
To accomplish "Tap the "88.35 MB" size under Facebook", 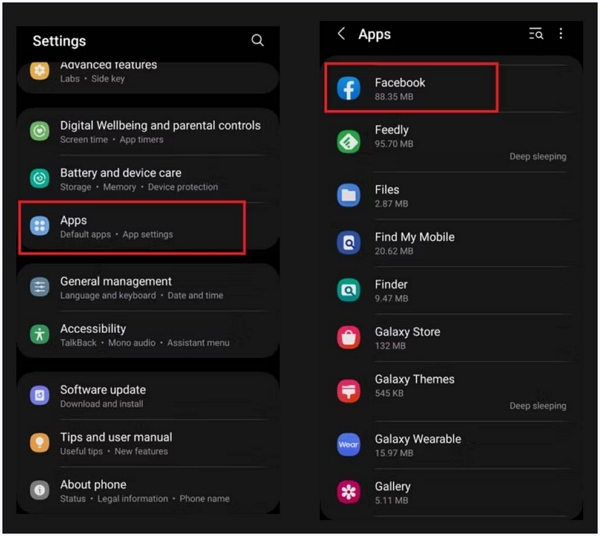I will (x=394, y=96).
